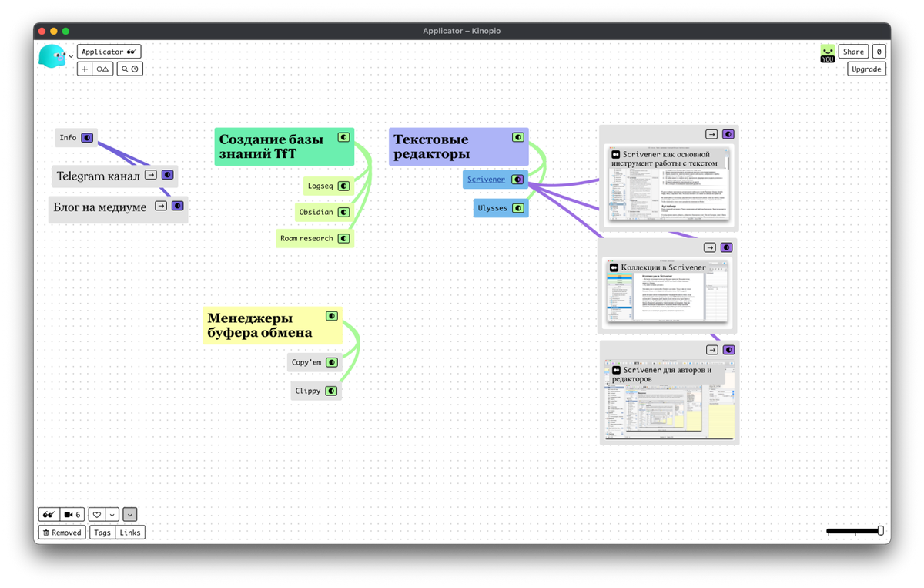Click the connector circle on the Copy'em card
The height and width of the screenshot is (588, 924).
[331, 362]
